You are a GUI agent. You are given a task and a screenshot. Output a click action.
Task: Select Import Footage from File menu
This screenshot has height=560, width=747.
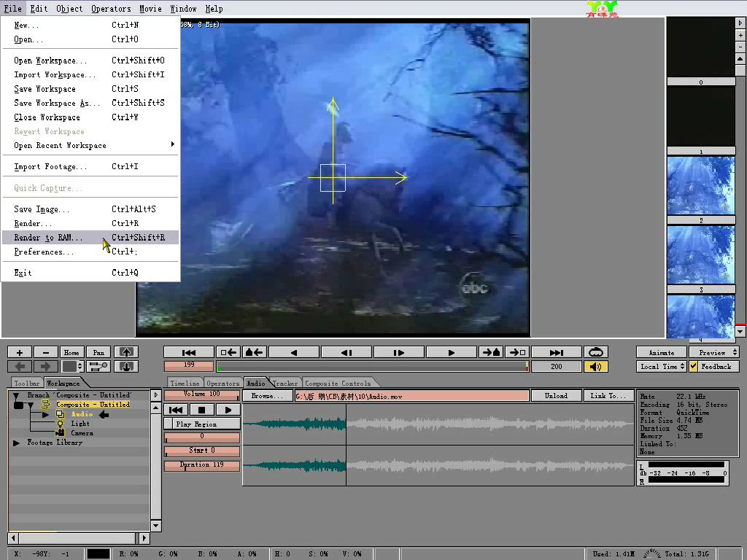(x=90, y=166)
